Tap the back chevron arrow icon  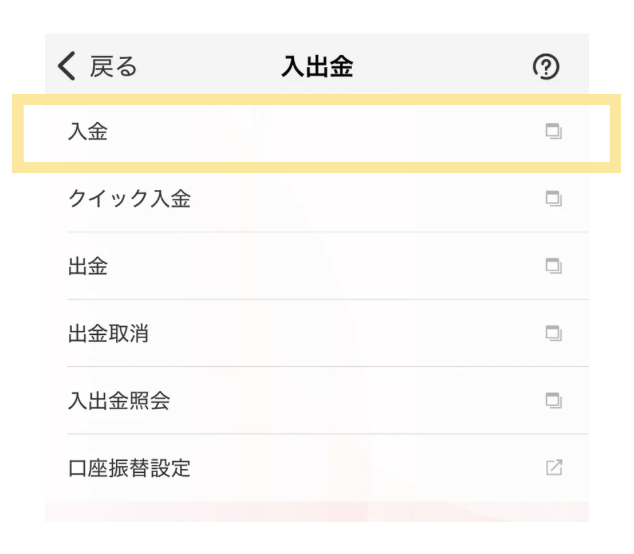point(67,66)
